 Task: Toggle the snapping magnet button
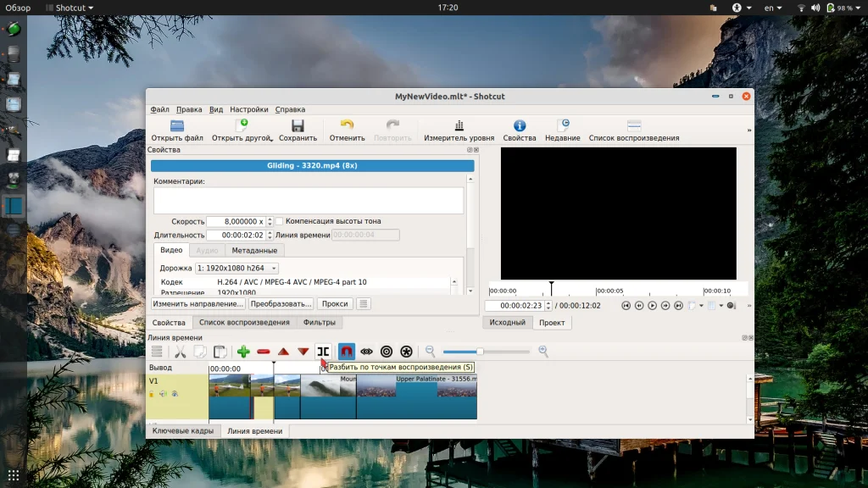tap(347, 352)
